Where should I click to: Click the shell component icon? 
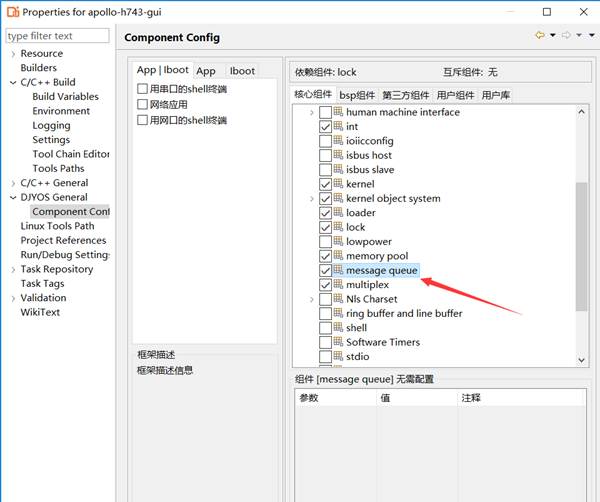point(339,328)
